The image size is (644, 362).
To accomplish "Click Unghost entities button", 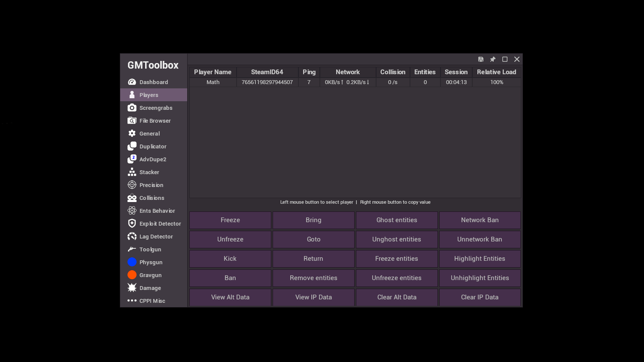I will pos(397,239).
